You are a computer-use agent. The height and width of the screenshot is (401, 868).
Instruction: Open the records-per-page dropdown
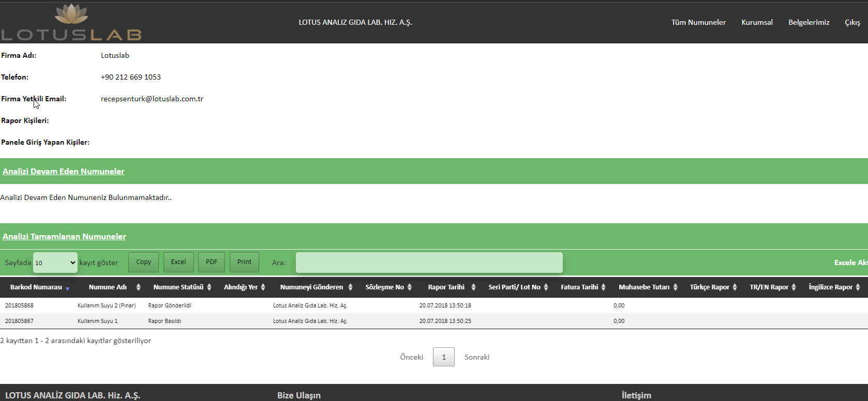pos(55,263)
